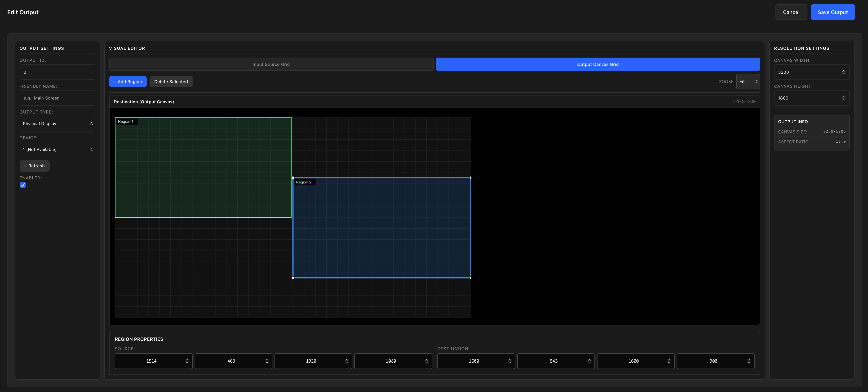Click the Friendly Name input field
This screenshot has height=392, width=868.
[57, 98]
